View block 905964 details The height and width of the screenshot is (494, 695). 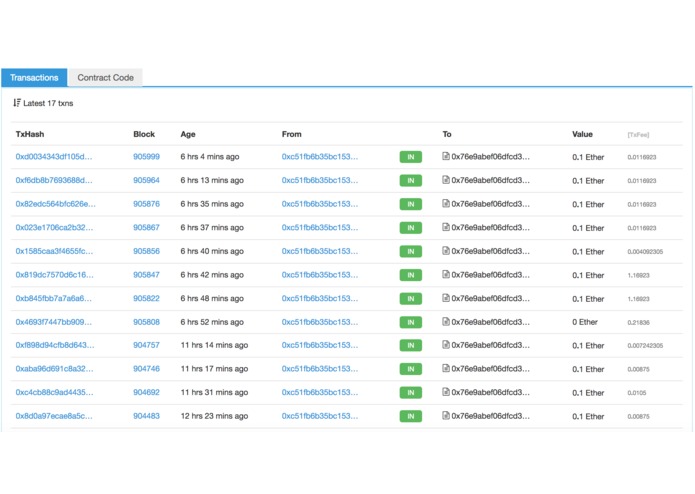[146, 180]
